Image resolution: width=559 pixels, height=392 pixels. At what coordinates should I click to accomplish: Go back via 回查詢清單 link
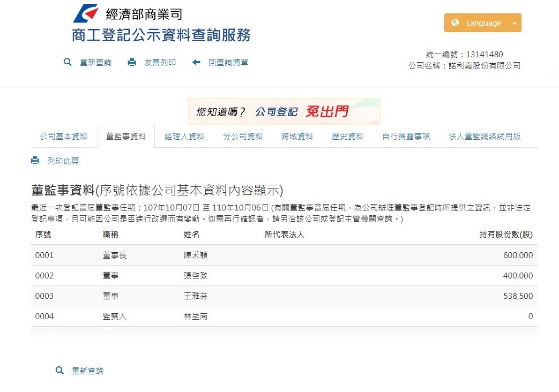tap(228, 62)
